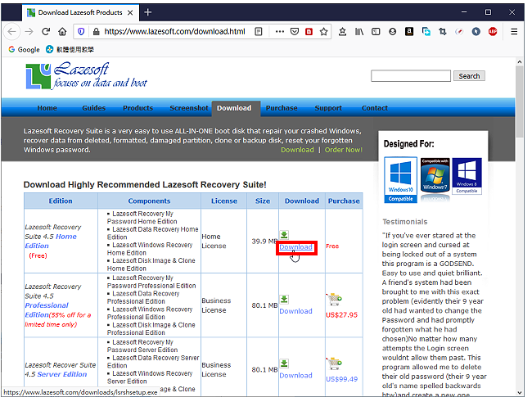Reload the Lazesoft download page
The image size is (532, 402).
[46, 32]
